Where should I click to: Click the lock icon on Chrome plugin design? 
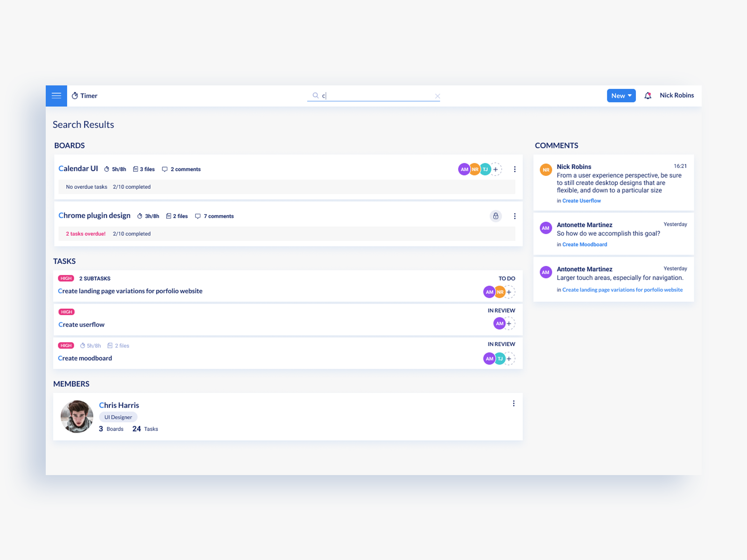point(495,216)
